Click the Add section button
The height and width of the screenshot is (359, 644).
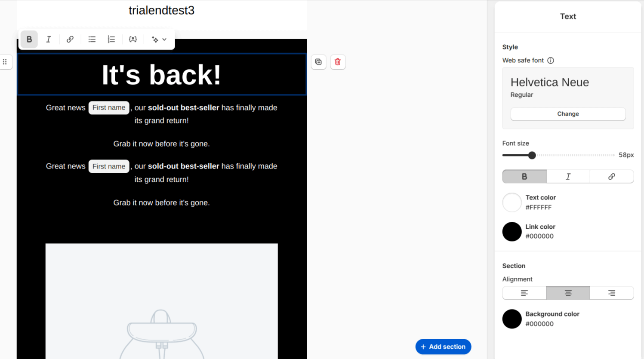click(x=443, y=347)
